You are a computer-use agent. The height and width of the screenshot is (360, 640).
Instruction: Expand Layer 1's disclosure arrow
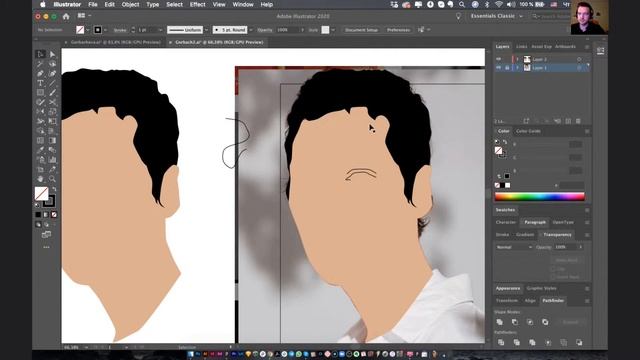click(517, 68)
